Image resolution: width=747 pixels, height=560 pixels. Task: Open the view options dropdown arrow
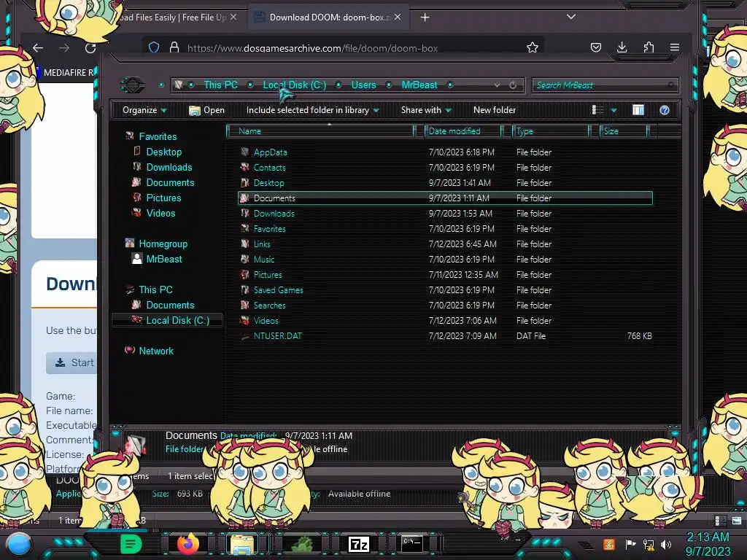pyautogui.click(x=614, y=111)
